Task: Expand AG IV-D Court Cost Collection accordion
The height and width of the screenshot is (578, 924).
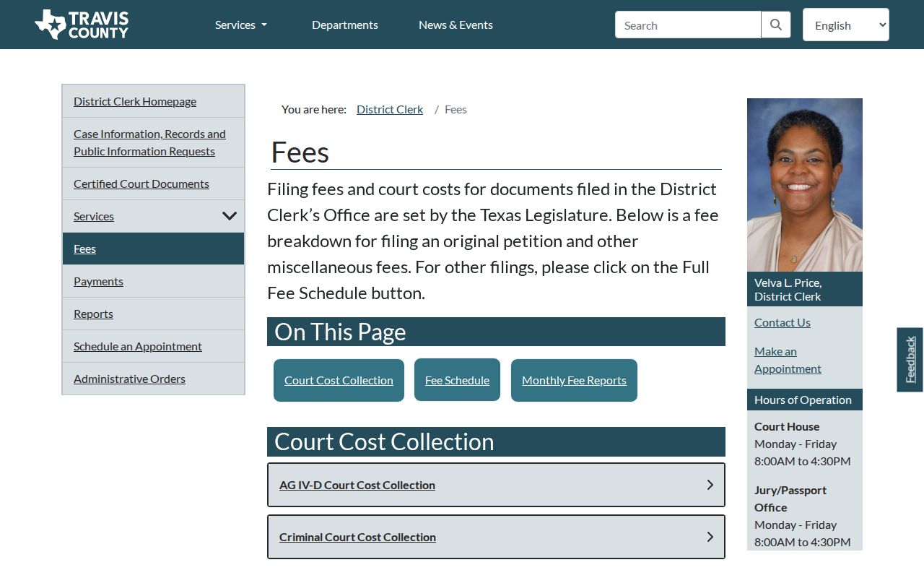Action: coord(496,485)
